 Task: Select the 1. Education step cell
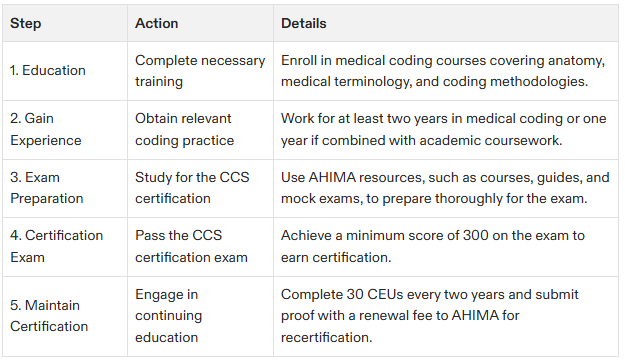pos(65,71)
